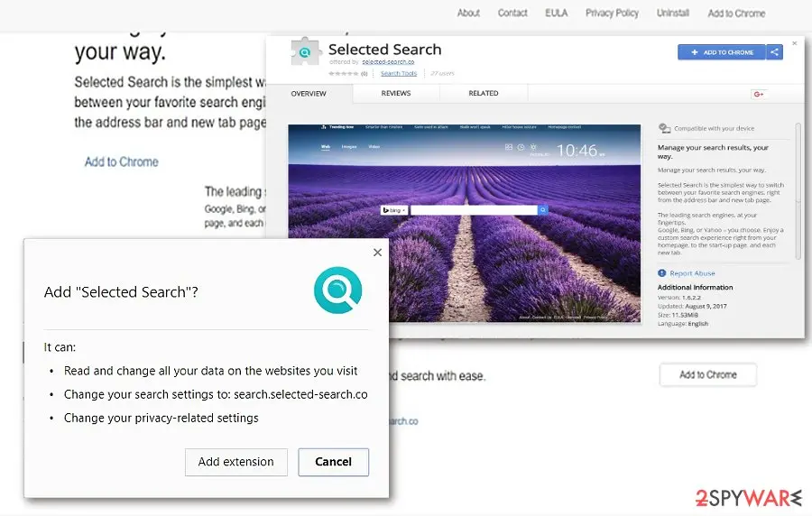Open the Uninstall page in the top navigation

coord(673,13)
